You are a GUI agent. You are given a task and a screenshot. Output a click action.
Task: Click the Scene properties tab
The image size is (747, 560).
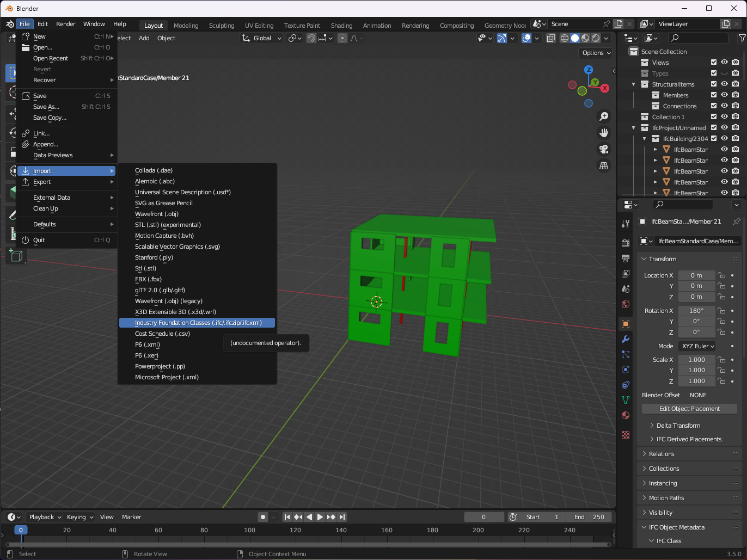[625, 288]
